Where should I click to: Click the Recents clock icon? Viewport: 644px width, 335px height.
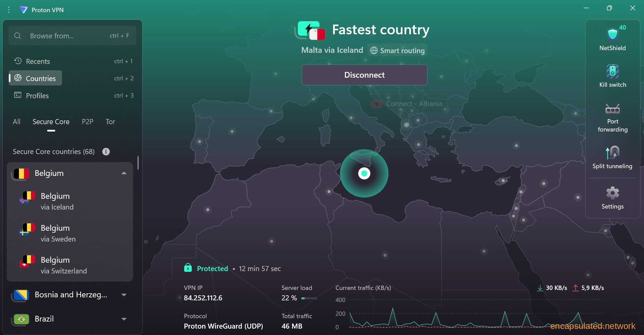18,61
